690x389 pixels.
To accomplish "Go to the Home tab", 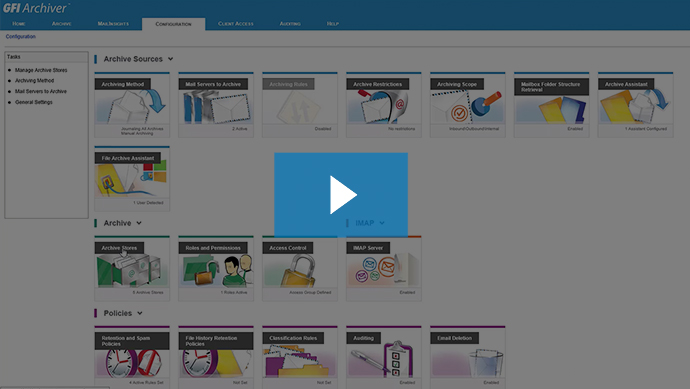I will 19,24.
